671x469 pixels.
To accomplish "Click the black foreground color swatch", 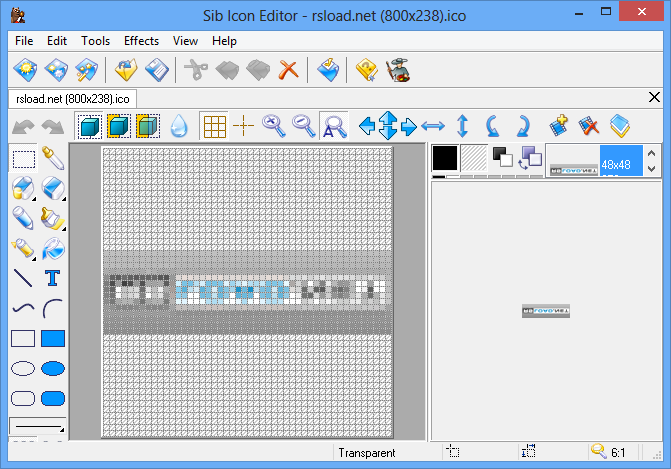I will (x=445, y=158).
